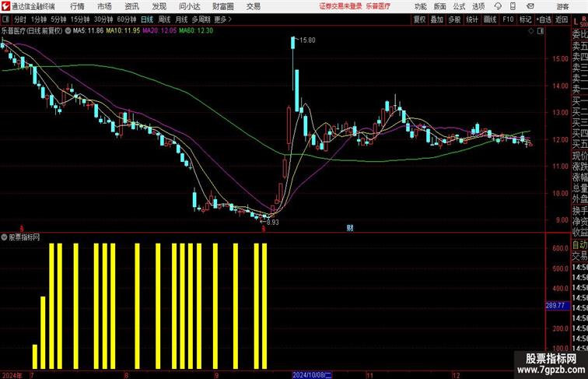Toggle the left panel layout icon
This screenshot has width=588, height=379.
pos(5,19)
